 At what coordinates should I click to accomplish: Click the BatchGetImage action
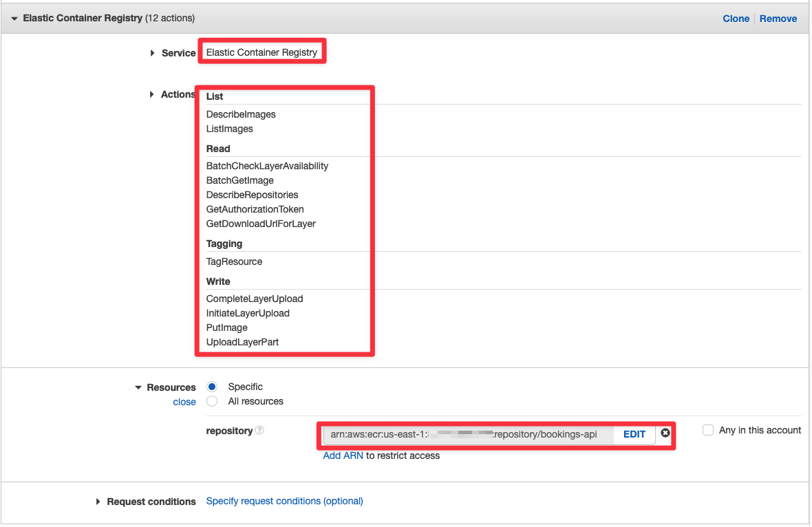tap(239, 181)
